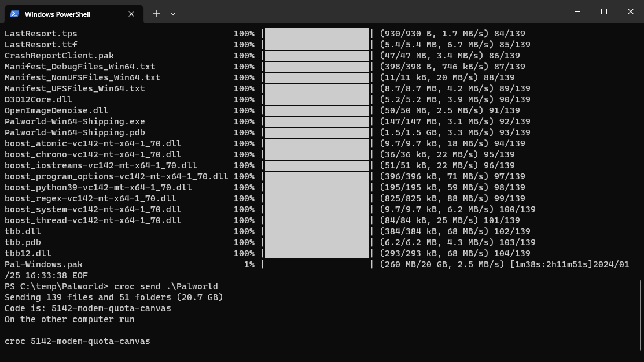This screenshot has width=644, height=362.
Task: Click the progress bar for OpenImageDenoise.dll
Action: pyautogui.click(x=317, y=111)
